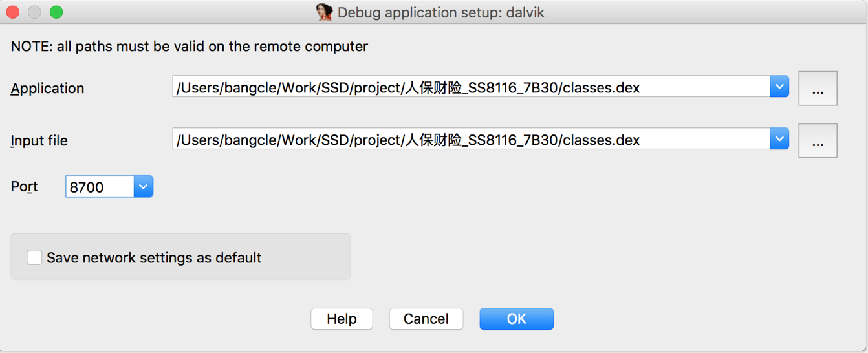Zoom dialog using green window button

(x=56, y=12)
